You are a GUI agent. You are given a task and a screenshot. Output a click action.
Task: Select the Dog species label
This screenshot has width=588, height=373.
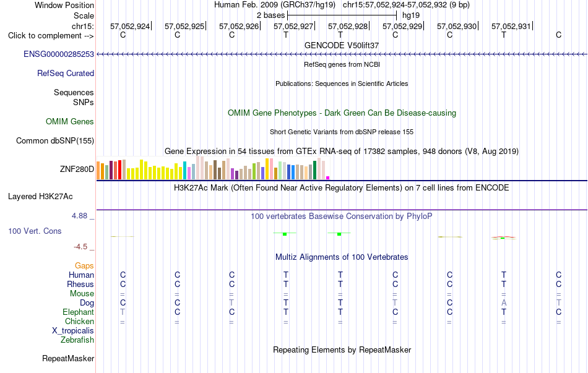pyautogui.click(x=87, y=303)
